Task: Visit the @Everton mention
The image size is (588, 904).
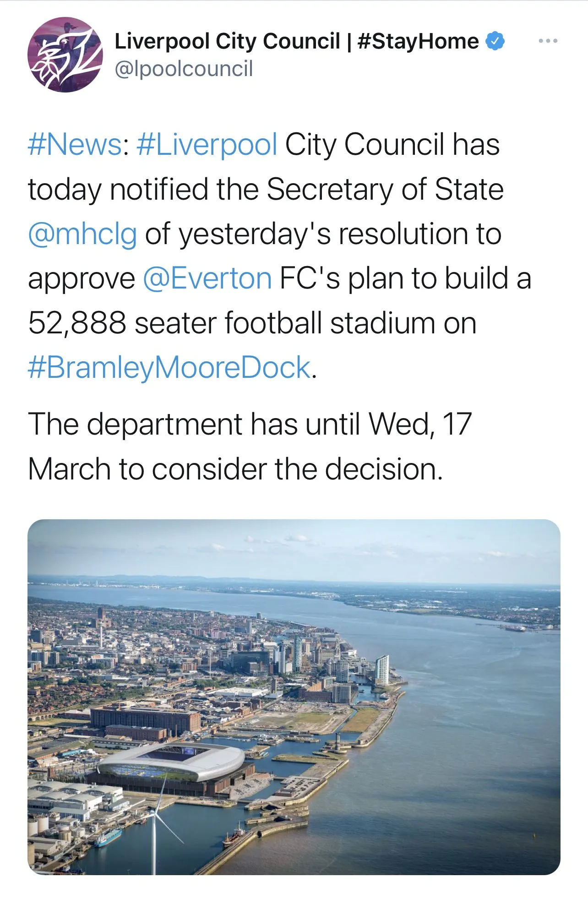Action: [207, 278]
